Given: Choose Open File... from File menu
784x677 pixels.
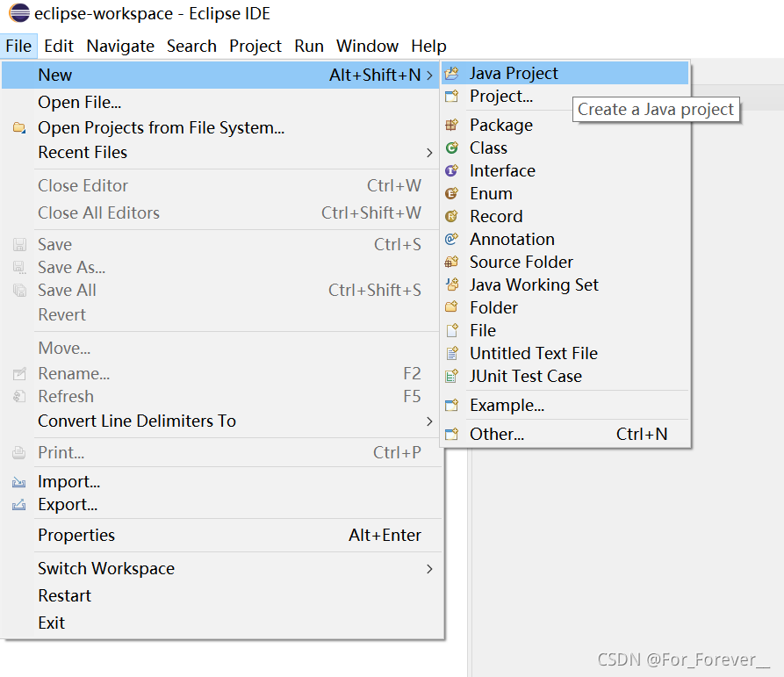Looking at the screenshot, I should [222, 103].
